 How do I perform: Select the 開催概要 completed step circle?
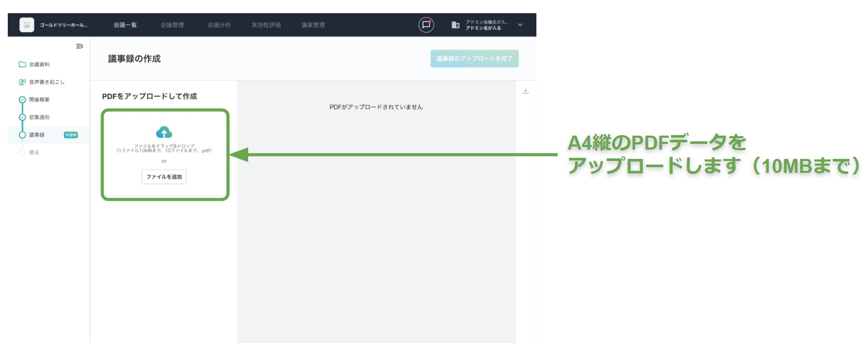[22, 100]
